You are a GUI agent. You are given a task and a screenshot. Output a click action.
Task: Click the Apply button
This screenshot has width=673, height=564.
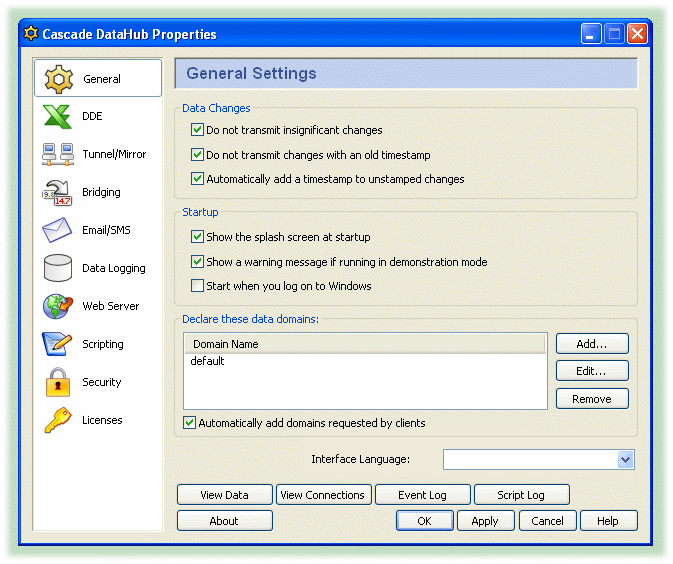pos(485,521)
